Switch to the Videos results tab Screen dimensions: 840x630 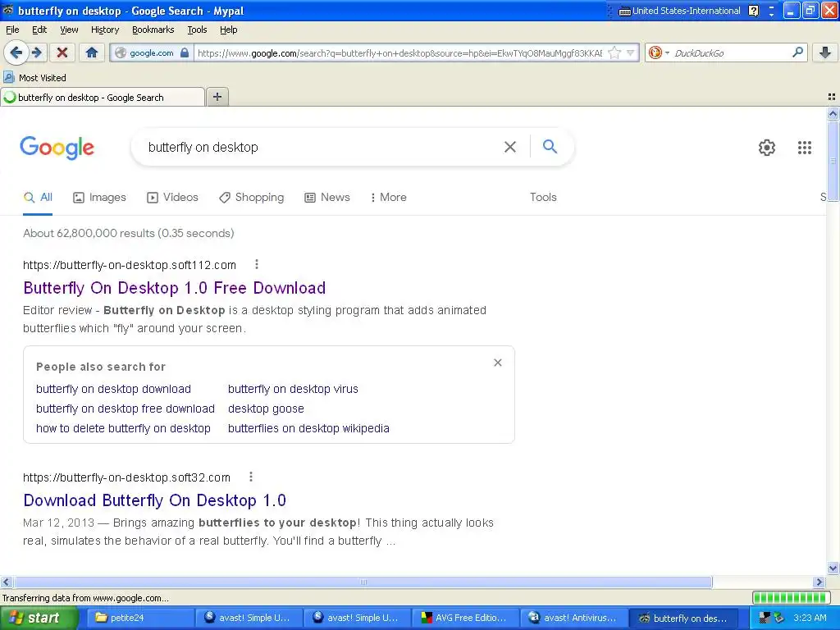tap(172, 197)
